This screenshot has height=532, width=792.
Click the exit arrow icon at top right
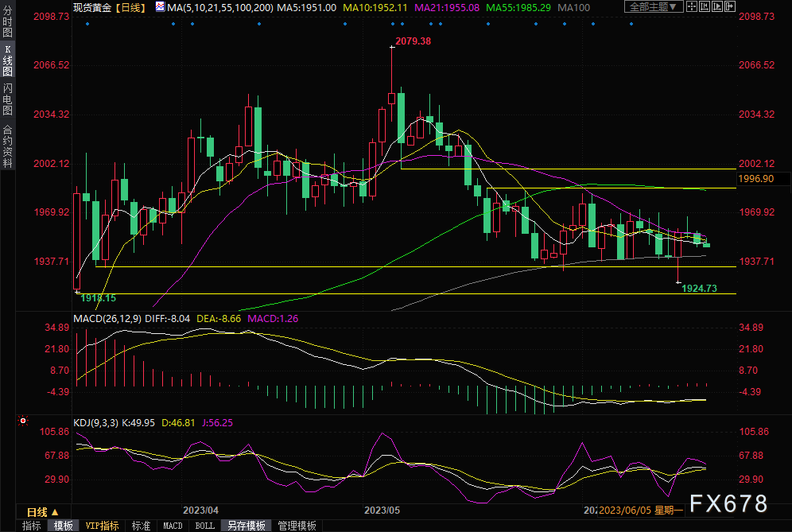[729, 7]
